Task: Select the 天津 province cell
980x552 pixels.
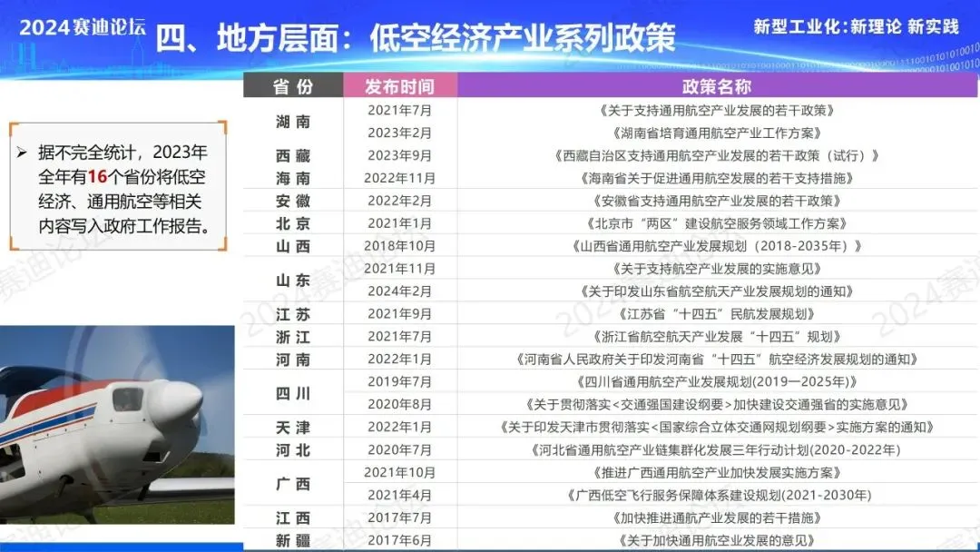Action: [293, 428]
